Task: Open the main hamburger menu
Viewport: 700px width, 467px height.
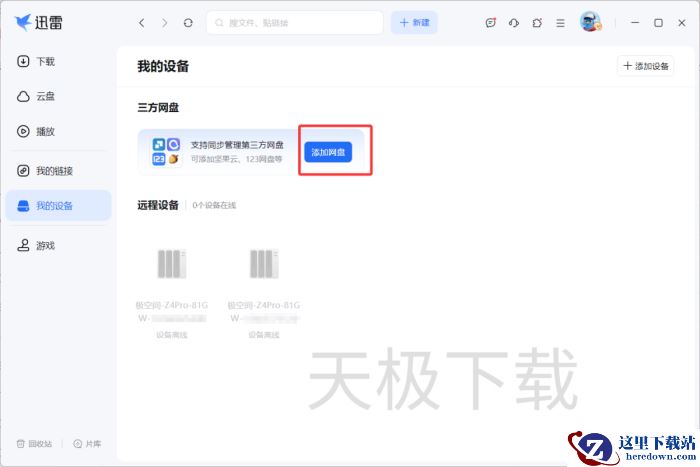Action: [560, 23]
